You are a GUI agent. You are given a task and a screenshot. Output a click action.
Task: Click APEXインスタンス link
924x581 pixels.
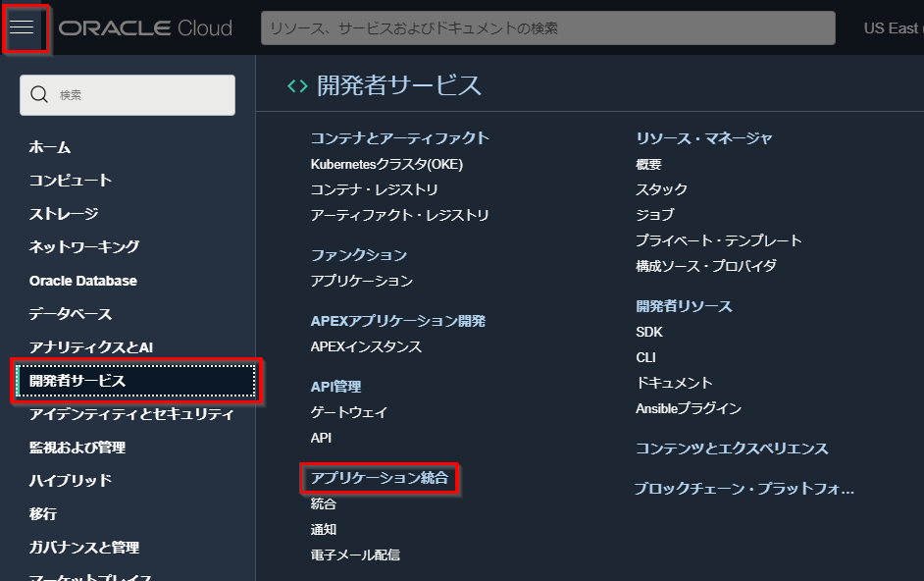pos(366,346)
